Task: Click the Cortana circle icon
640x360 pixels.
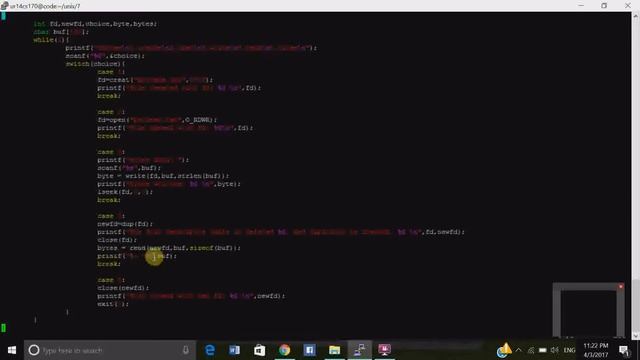Action: pyautogui.click(x=34, y=350)
